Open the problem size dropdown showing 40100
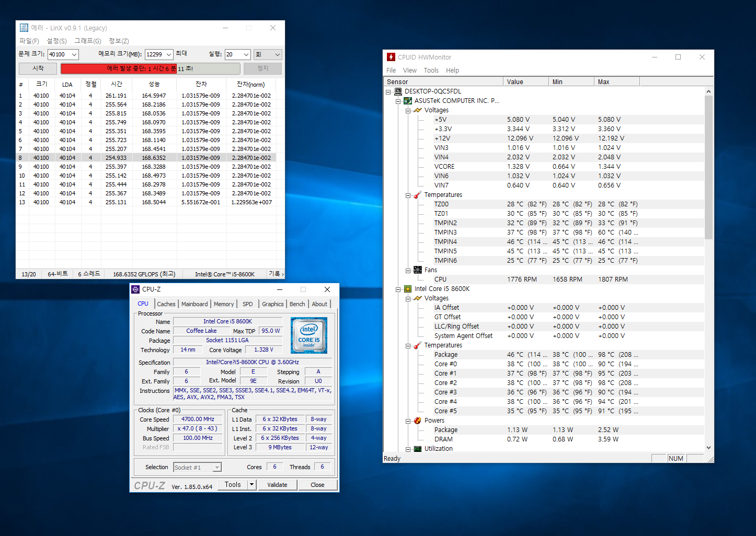This screenshot has width=756, height=536. coord(74,54)
